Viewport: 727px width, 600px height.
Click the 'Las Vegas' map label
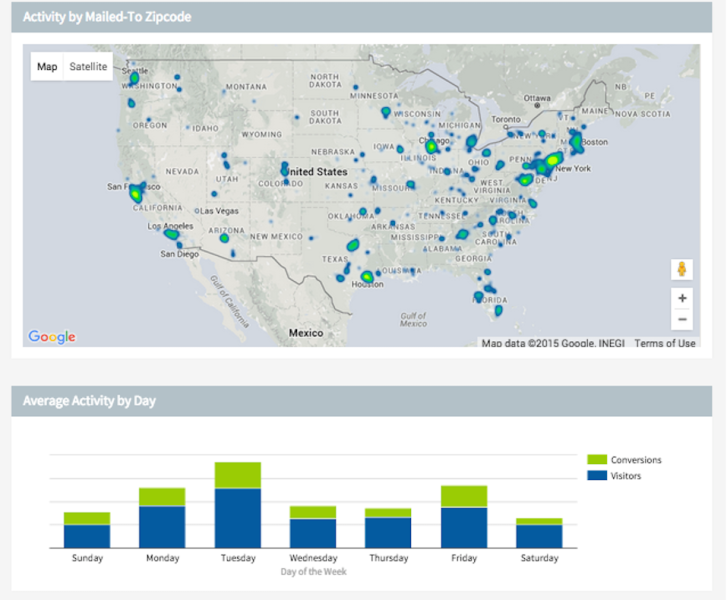tap(219, 211)
